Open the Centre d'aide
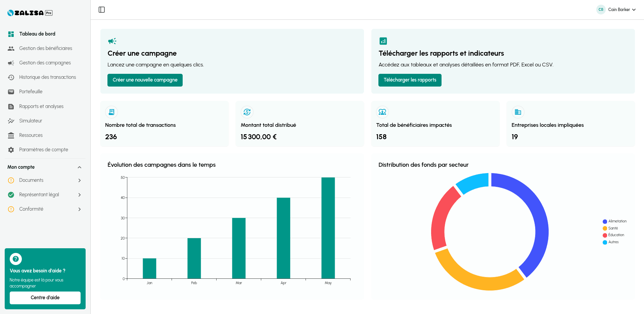644x314 pixels. [x=45, y=298]
